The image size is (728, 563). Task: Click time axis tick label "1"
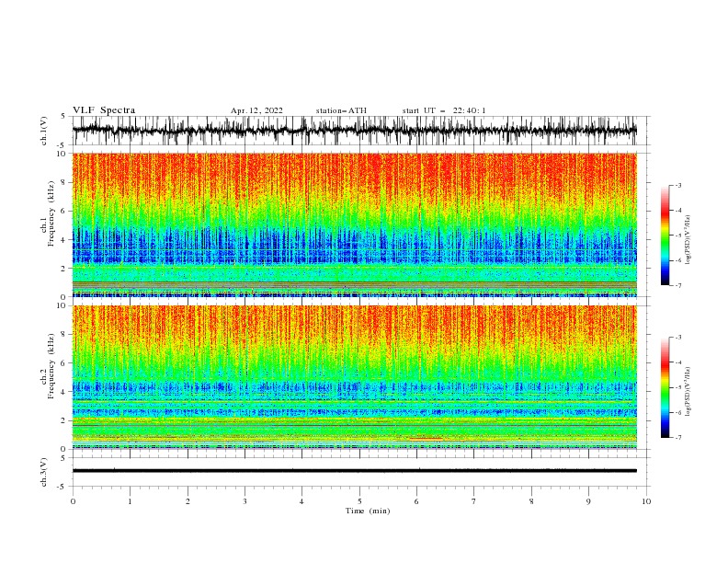130,501
